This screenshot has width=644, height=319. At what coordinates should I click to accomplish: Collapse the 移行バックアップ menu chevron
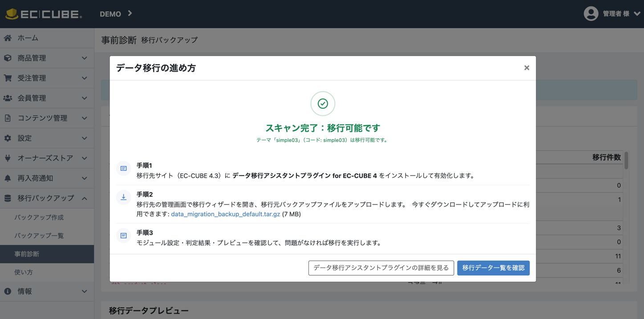(x=85, y=198)
